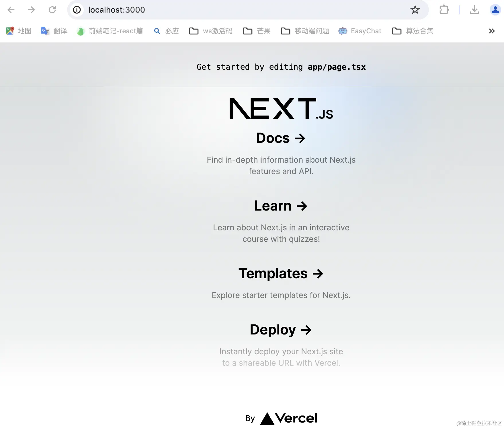The image size is (504, 428).
Task: Open the browser extensions puzzle icon
Action: coord(444,10)
